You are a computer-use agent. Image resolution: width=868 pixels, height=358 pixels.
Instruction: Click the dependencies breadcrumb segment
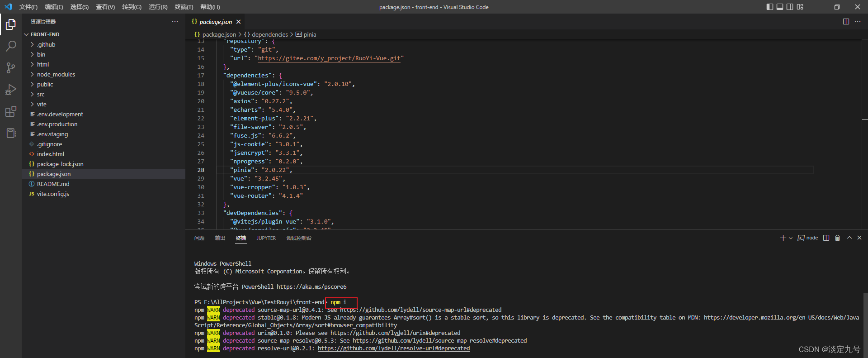point(266,34)
